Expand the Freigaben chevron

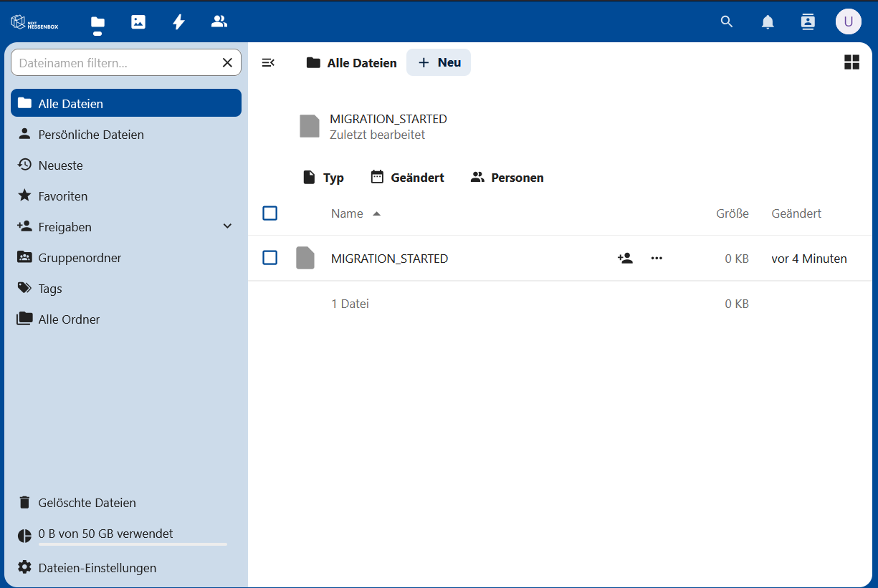click(x=227, y=226)
